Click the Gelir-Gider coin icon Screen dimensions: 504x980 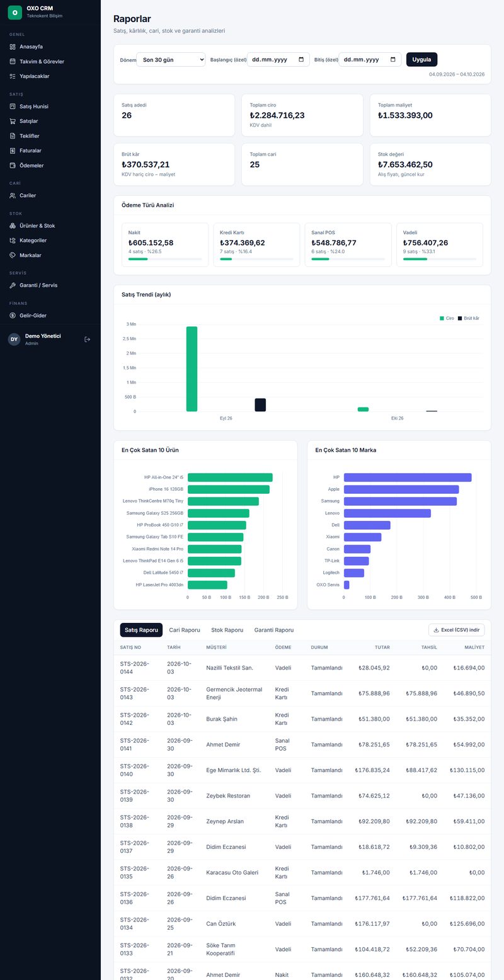[x=13, y=316]
